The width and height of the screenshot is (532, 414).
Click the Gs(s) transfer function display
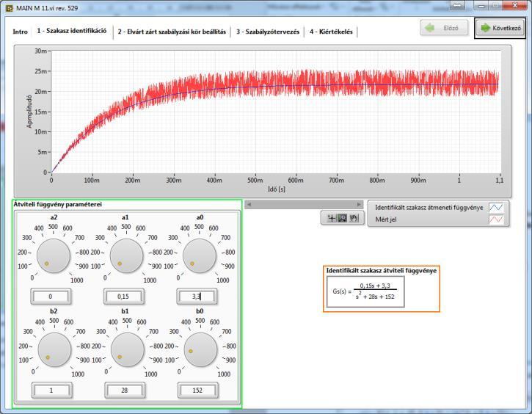pos(365,291)
